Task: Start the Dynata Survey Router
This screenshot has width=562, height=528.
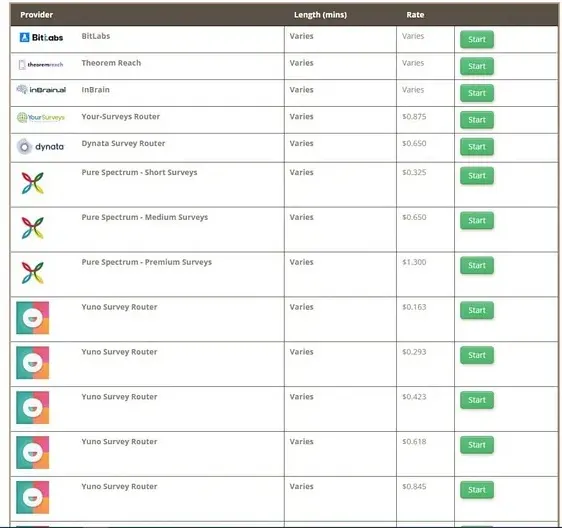Action: click(477, 147)
